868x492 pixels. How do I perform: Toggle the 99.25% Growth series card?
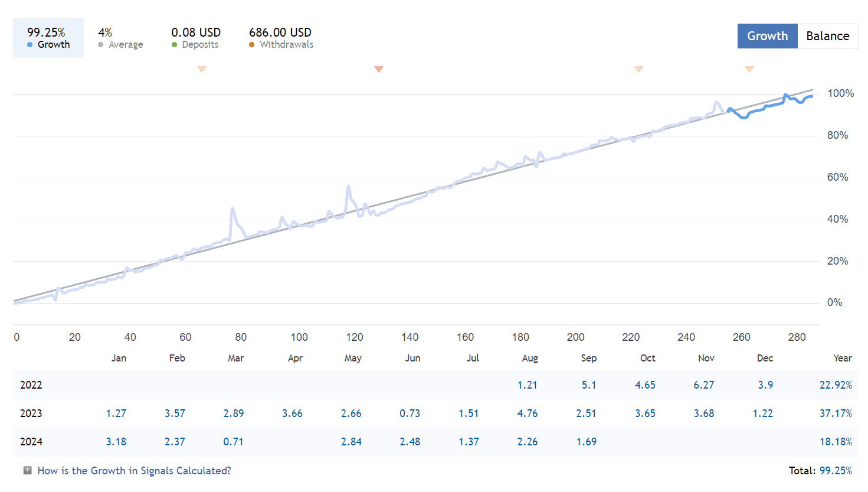pos(48,38)
